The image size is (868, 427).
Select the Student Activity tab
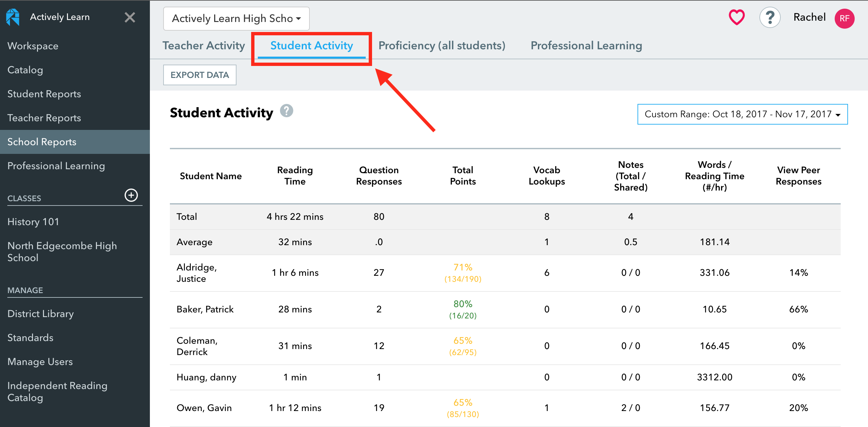point(311,46)
